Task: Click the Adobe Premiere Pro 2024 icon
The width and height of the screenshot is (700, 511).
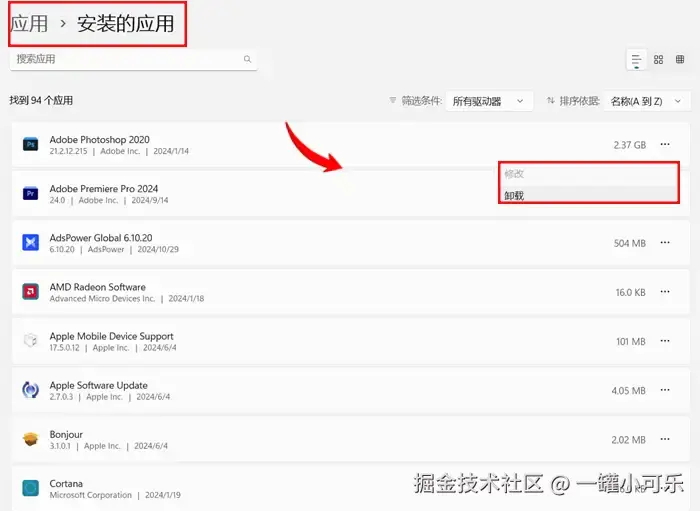Action: [30, 193]
